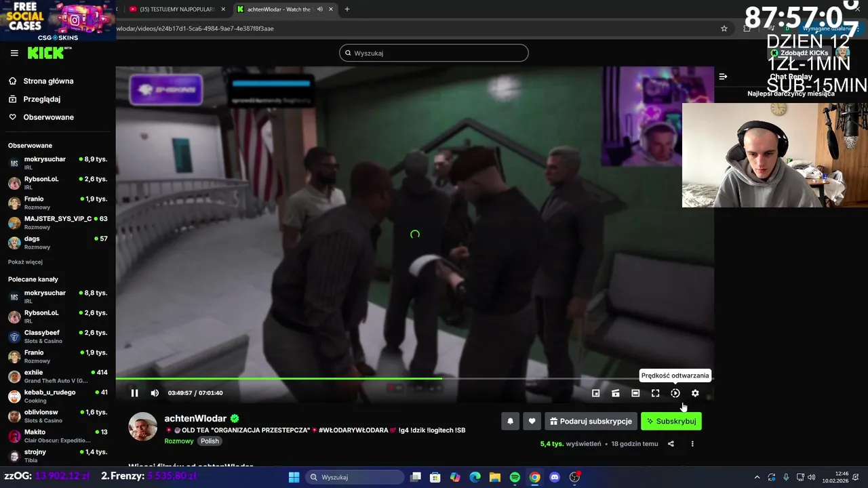The height and width of the screenshot is (488, 868).
Task: Seek along the green video progress bar
Action: [414, 378]
